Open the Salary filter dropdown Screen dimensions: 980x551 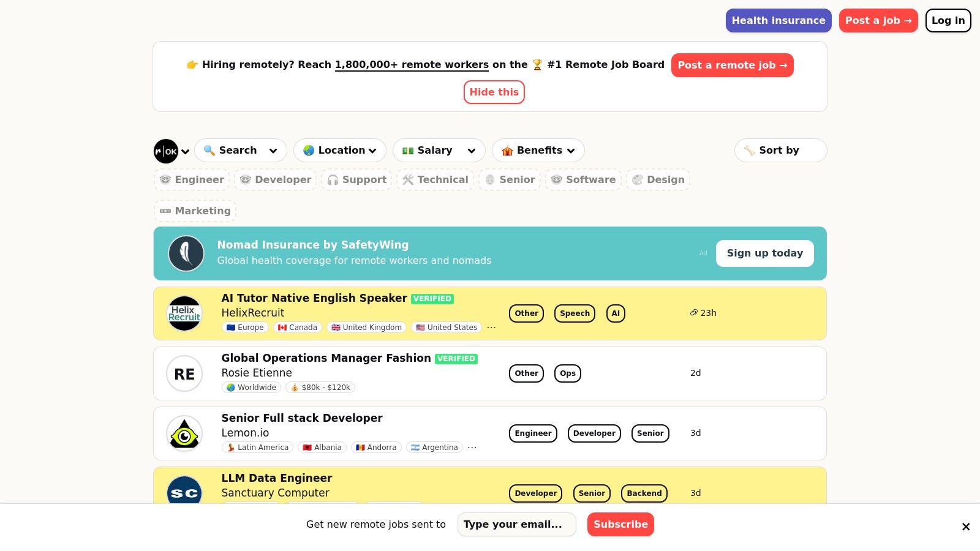click(x=439, y=151)
